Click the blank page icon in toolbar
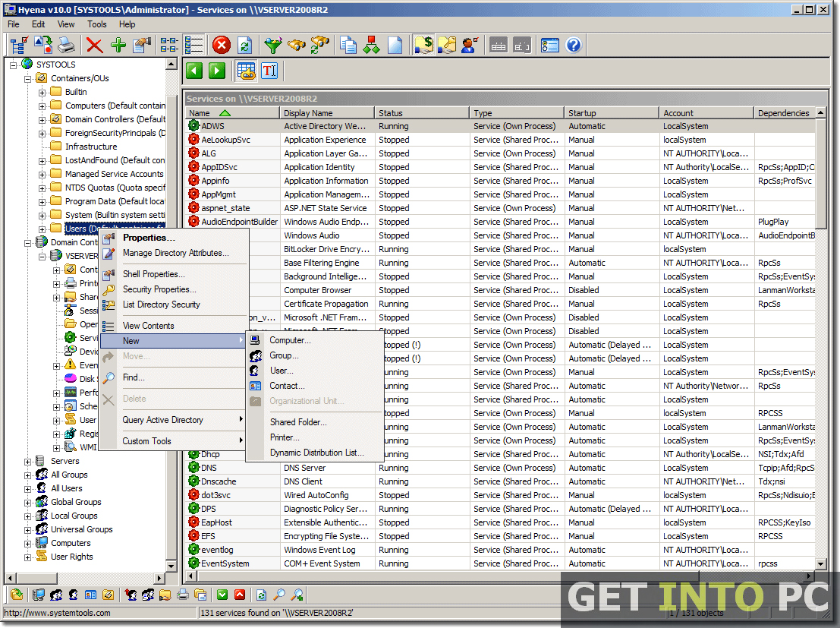Image resolution: width=840 pixels, height=628 pixels. coord(395,45)
